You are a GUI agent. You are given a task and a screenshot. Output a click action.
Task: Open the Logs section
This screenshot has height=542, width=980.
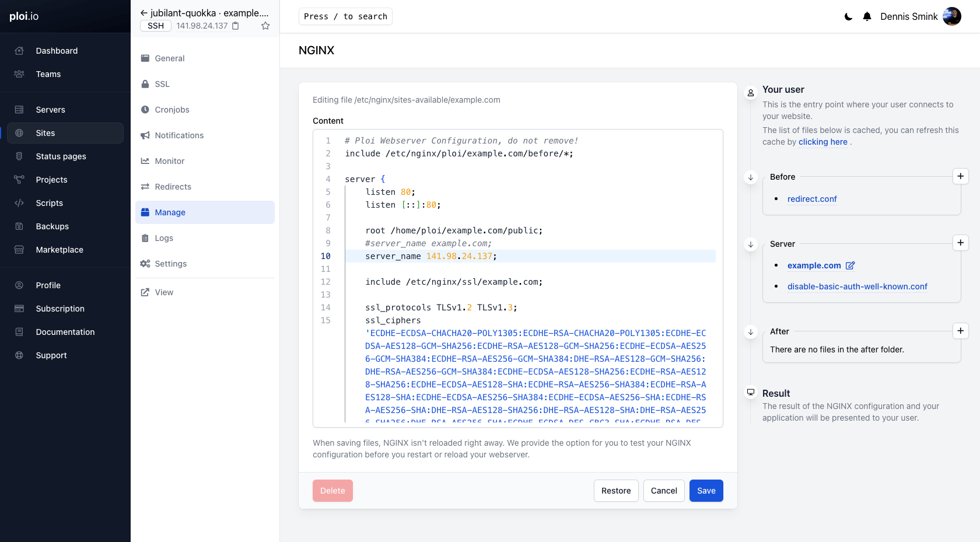tap(205, 238)
